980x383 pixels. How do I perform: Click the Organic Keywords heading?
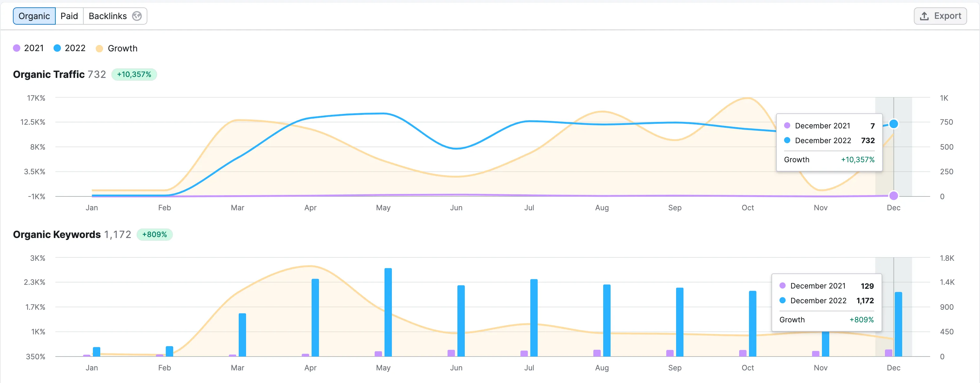(x=57, y=235)
